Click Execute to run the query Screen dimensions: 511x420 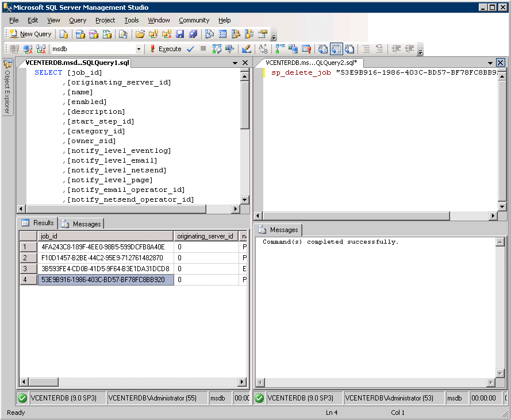tap(166, 49)
